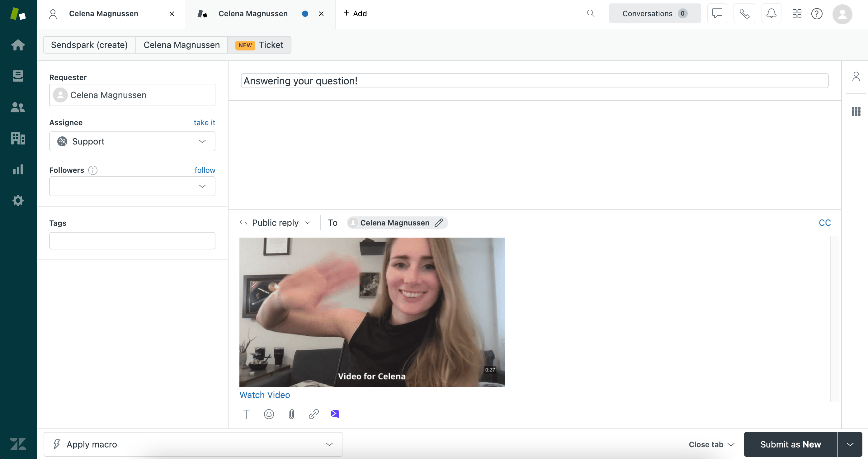Open user context panel icon
This screenshot has height=459, width=868.
tap(856, 77)
